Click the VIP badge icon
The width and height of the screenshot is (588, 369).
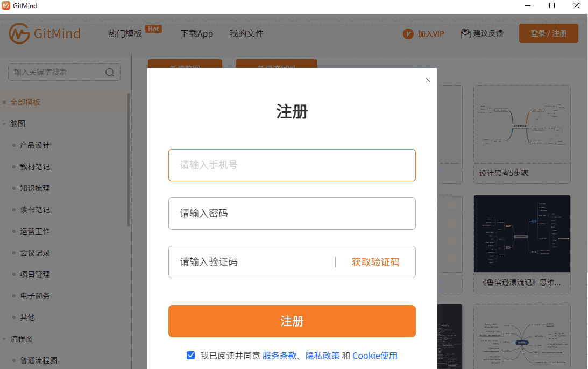[408, 34]
